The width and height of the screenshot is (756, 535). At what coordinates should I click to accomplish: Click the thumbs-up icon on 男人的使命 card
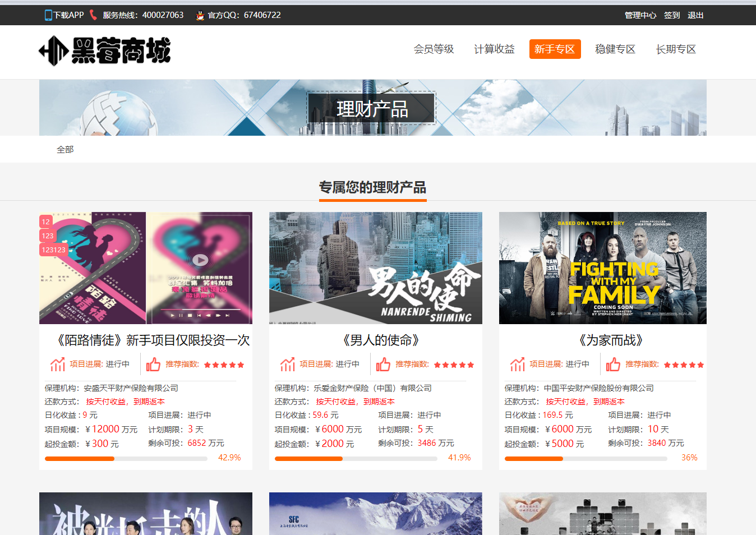(384, 364)
